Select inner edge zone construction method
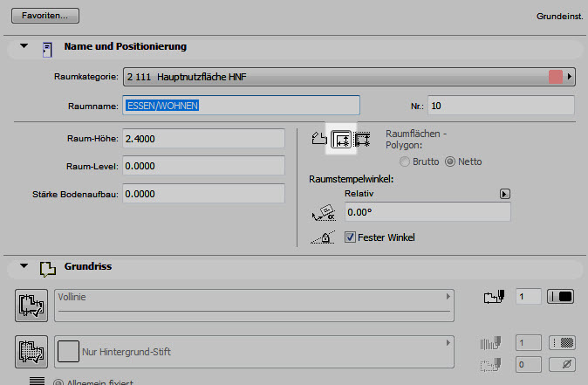The height and width of the screenshot is (385, 588). pyautogui.click(x=341, y=139)
